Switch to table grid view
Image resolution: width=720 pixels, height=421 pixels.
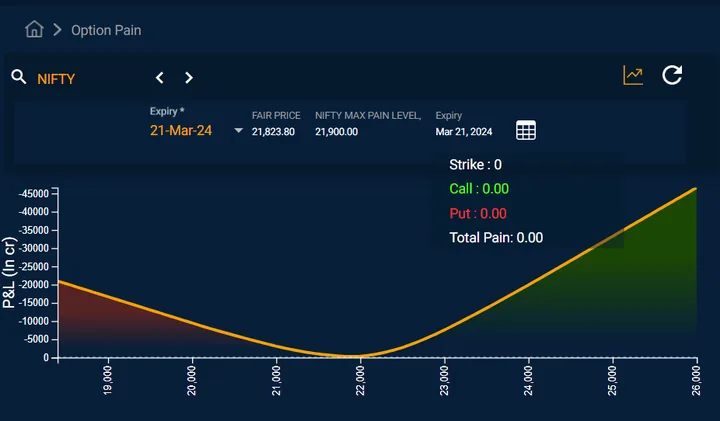(526, 130)
